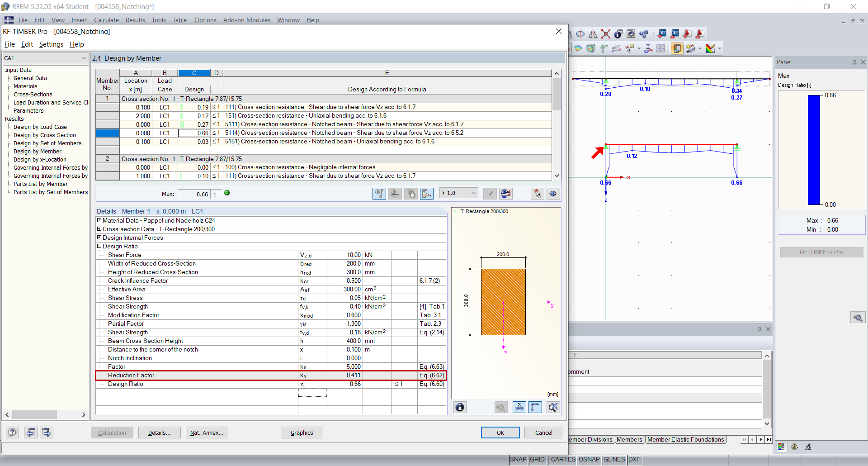This screenshot has height=466, width=868.
Task: Click the result diagrams bar-chart icon
Action: pos(426,194)
